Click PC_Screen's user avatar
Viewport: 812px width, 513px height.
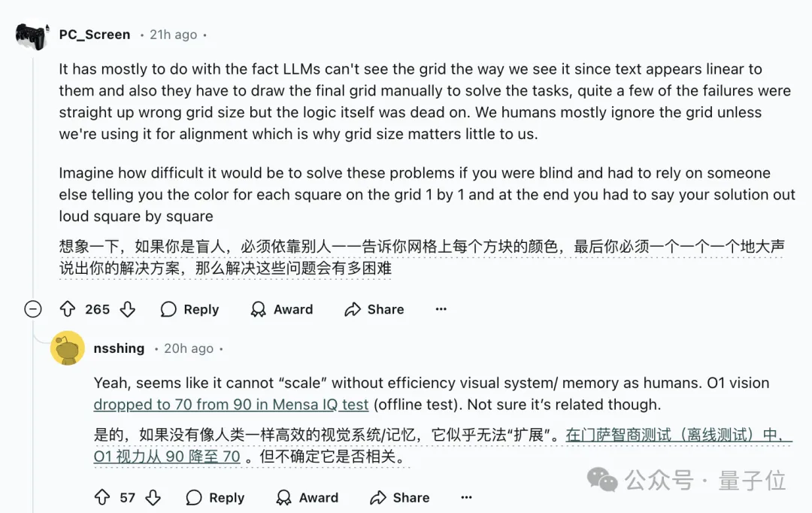32,35
